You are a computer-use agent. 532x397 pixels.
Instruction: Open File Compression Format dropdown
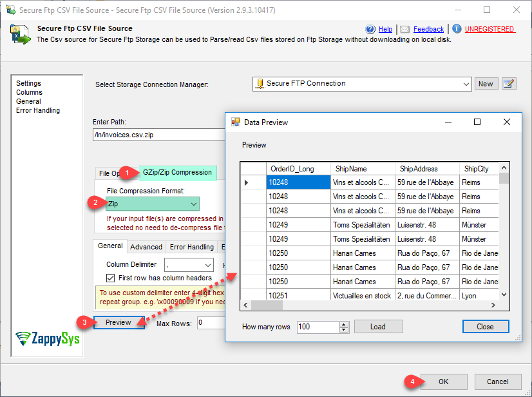[x=193, y=204]
